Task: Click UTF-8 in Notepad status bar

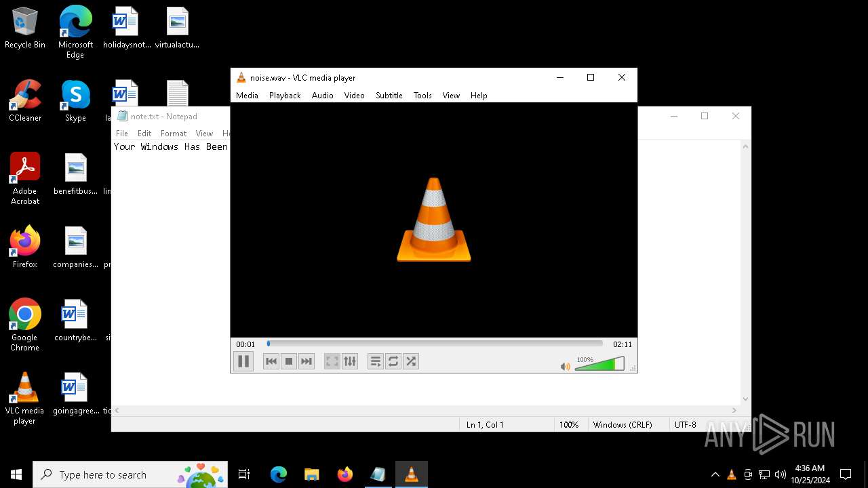Action: [x=685, y=424]
